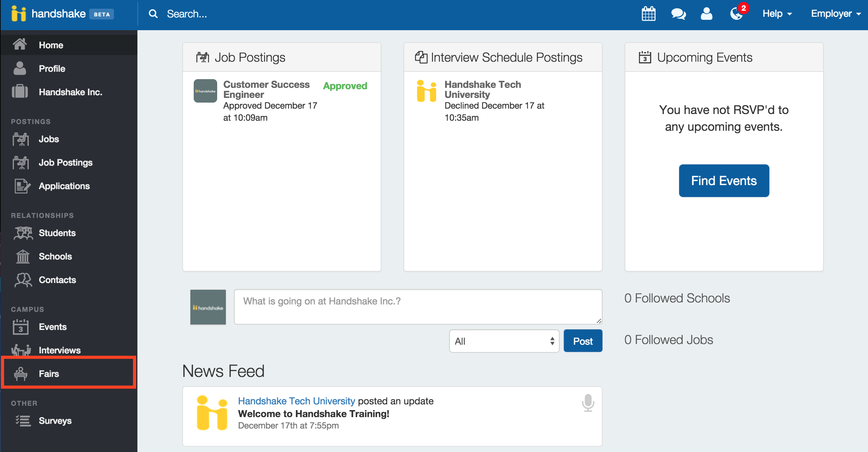Select Students under Relationships
The width and height of the screenshot is (868, 452).
[x=57, y=233]
